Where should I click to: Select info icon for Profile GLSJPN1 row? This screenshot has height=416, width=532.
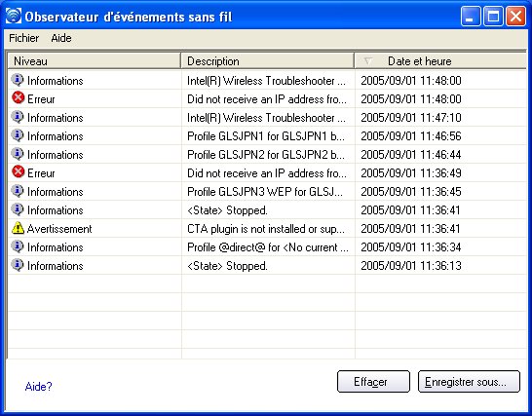coord(18,135)
